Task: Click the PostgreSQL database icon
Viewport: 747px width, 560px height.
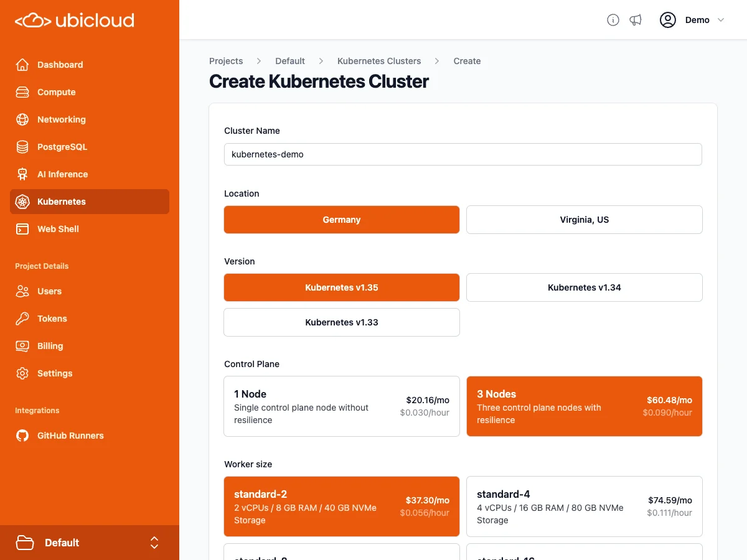Action: point(22,147)
